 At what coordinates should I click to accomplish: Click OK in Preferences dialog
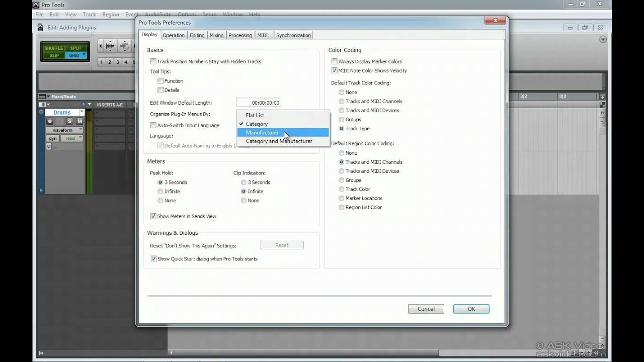pyautogui.click(x=471, y=309)
